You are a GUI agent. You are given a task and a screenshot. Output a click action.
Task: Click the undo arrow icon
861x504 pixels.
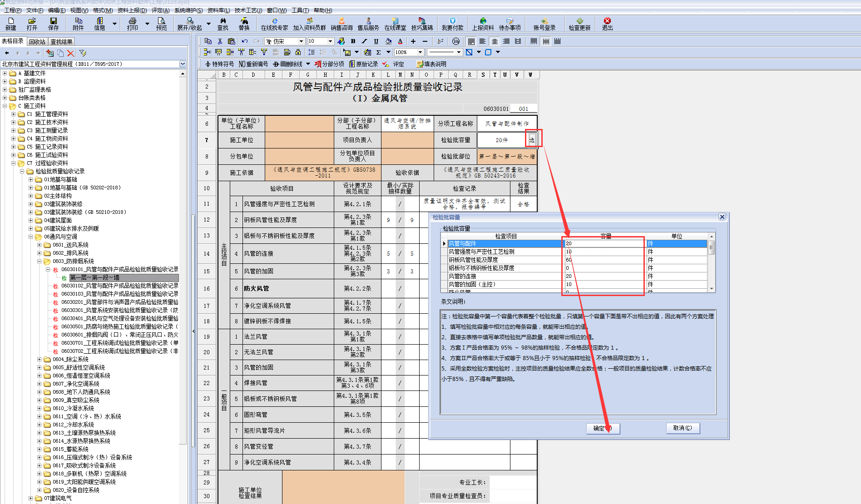tap(245, 41)
